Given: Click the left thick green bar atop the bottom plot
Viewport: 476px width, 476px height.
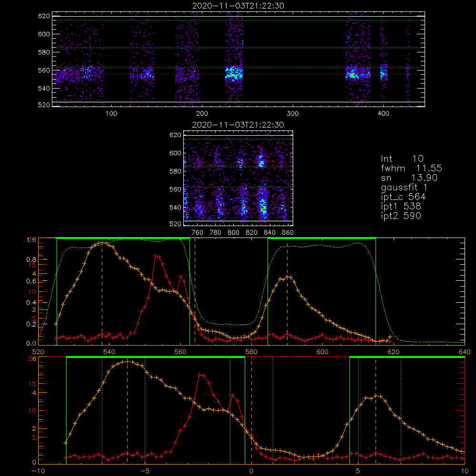Looking at the screenshot, I should click(x=156, y=357).
